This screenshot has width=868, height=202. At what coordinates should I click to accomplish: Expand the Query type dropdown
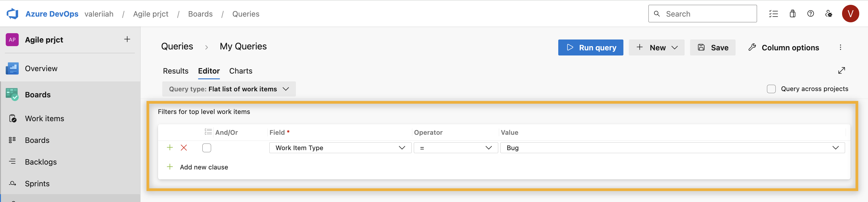[x=229, y=89]
